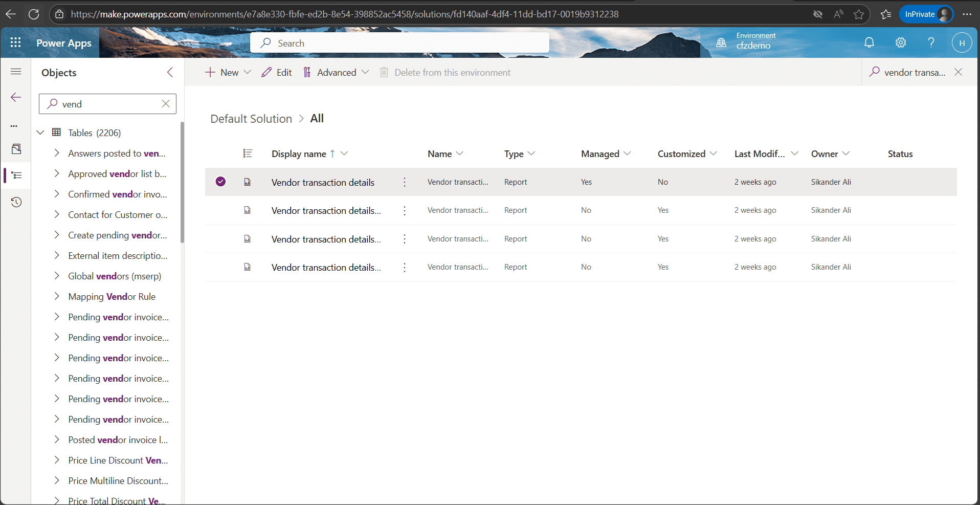Open the Power Apps app launcher waffle
Screen dimensions: 980x505
(15, 43)
